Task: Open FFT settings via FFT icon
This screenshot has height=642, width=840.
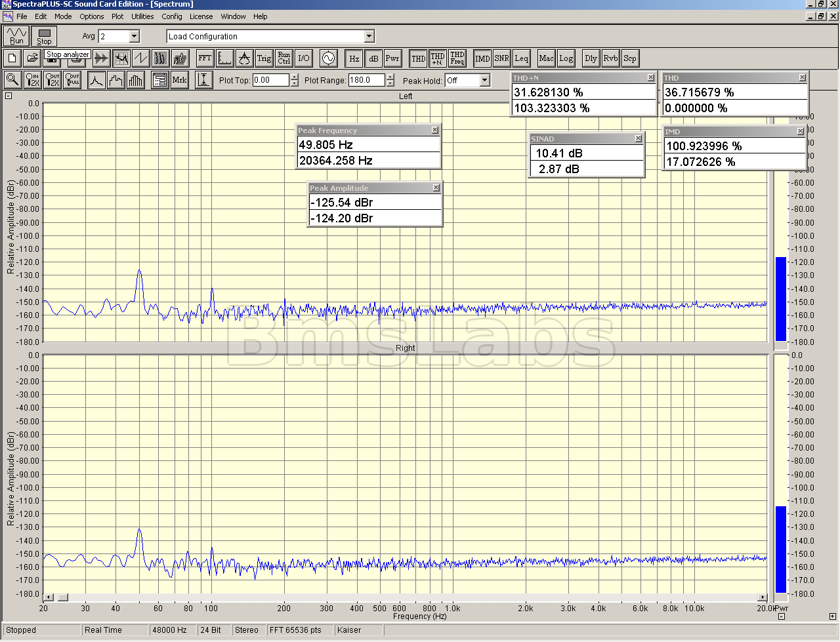Action: pyautogui.click(x=205, y=58)
